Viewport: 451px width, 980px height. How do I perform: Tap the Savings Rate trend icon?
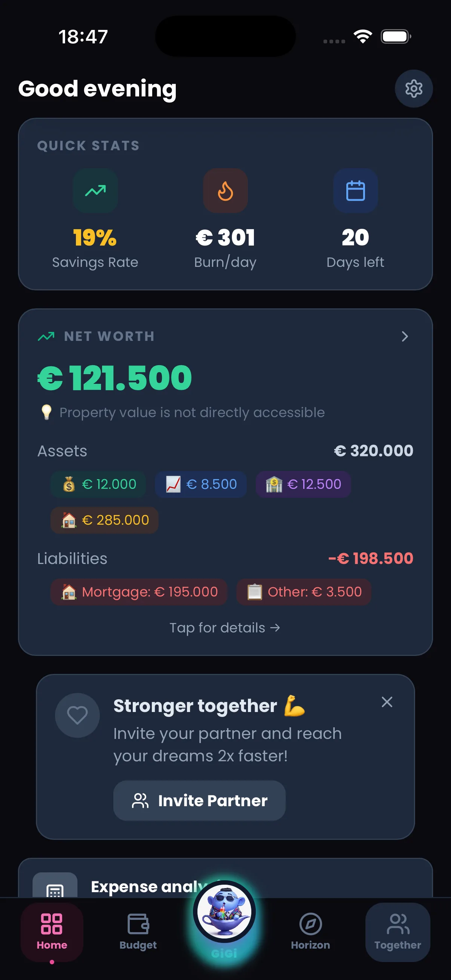[95, 191]
